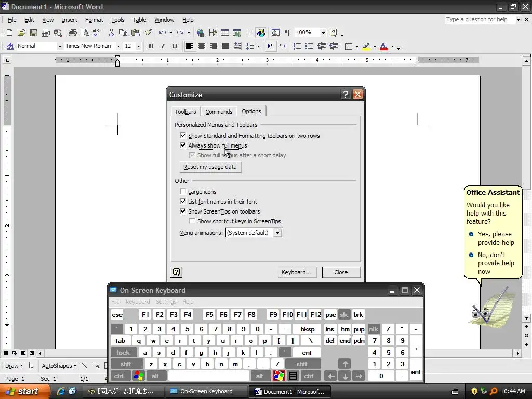This screenshot has height=399, width=532.
Task: Click vertical scrollbar down arrow in Word
Action: (x=526, y=318)
